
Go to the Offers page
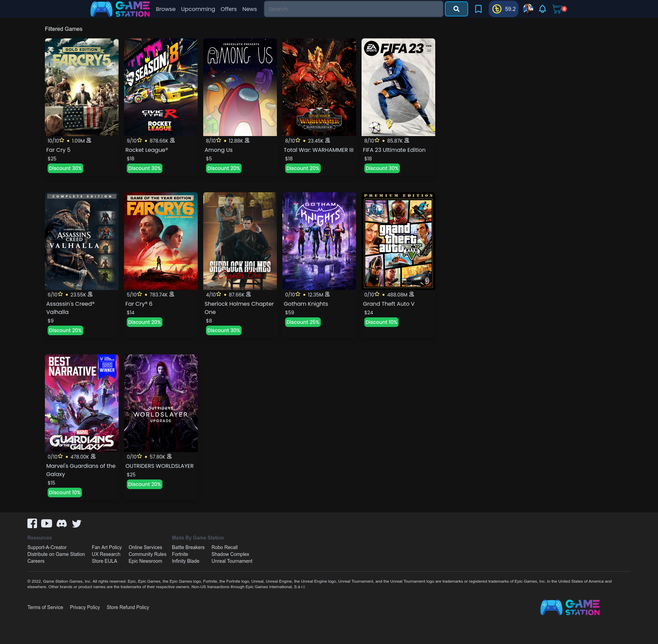coord(229,9)
